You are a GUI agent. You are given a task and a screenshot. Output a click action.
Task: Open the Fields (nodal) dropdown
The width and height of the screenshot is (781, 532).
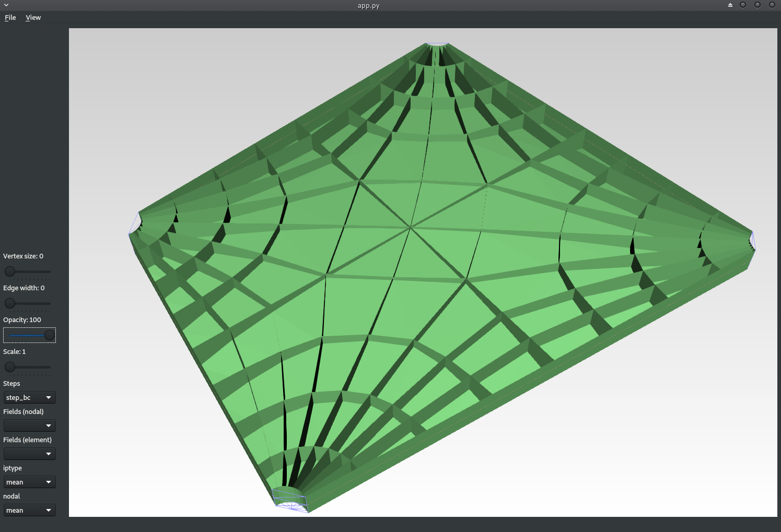coord(29,426)
